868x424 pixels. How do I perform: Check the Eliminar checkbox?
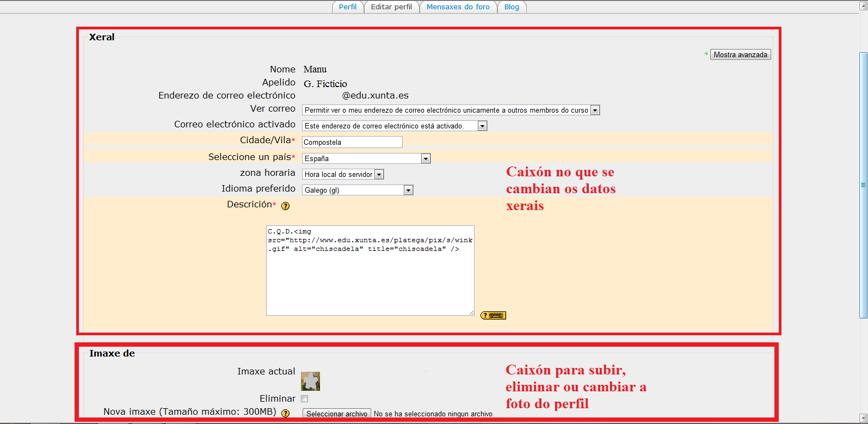[x=305, y=399]
